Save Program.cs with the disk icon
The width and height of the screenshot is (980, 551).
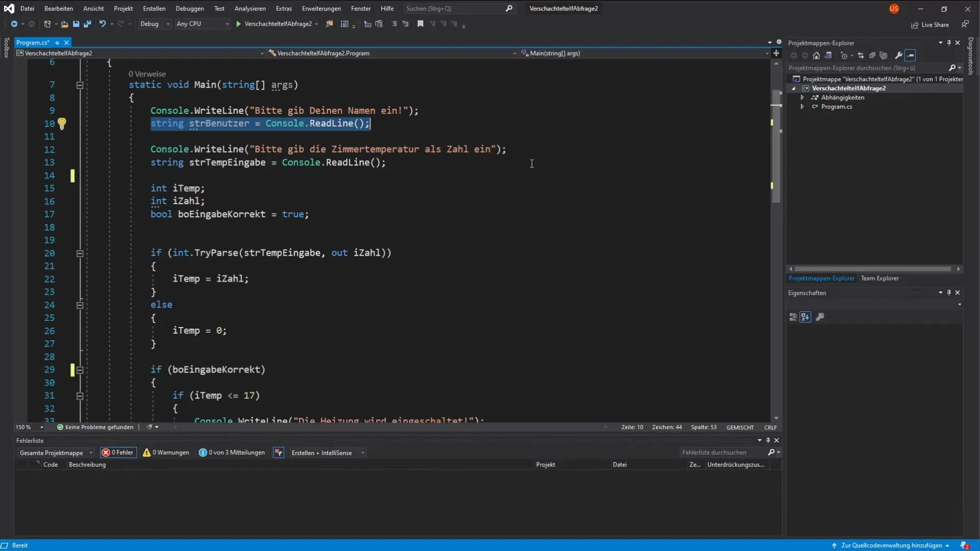(76, 24)
